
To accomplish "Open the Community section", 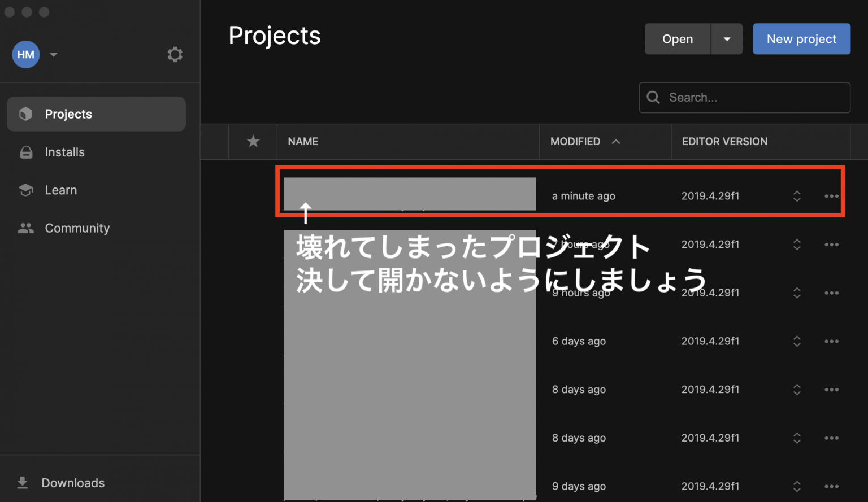I will 77,228.
